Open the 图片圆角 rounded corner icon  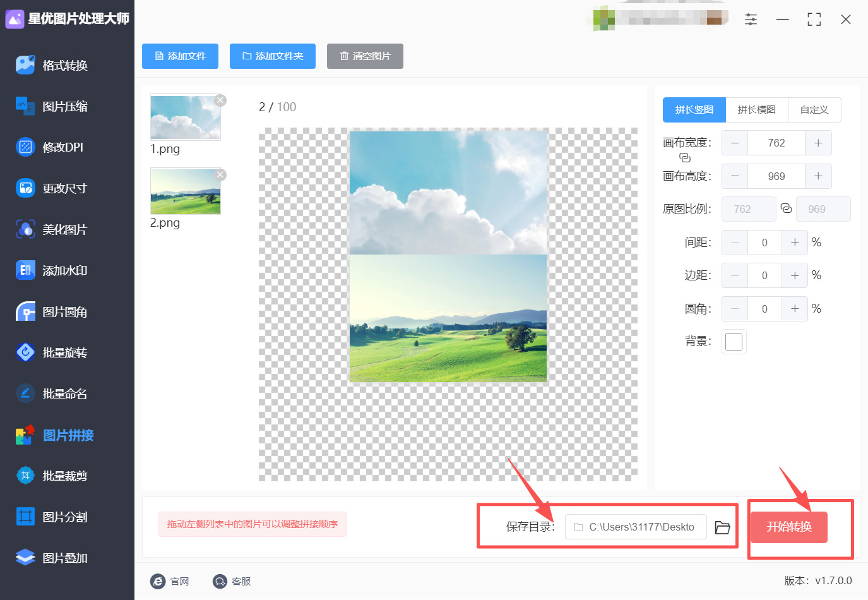point(25,311)
